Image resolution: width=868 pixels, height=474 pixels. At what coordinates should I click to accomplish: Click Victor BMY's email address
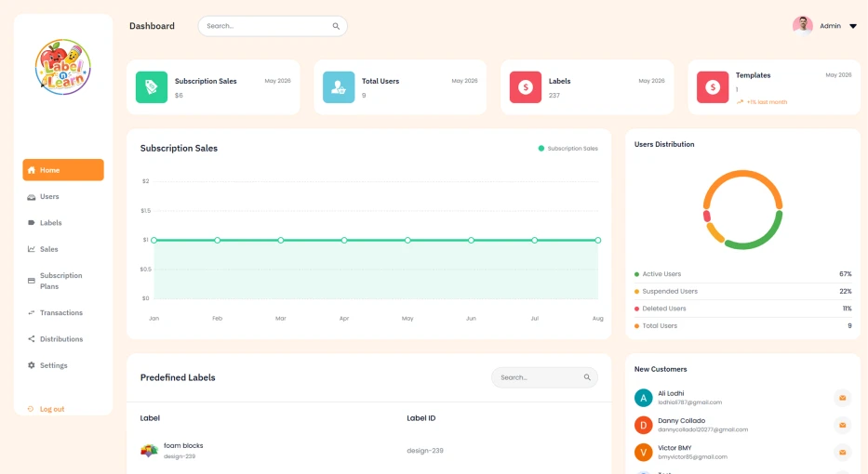click(x=692, y=457)
